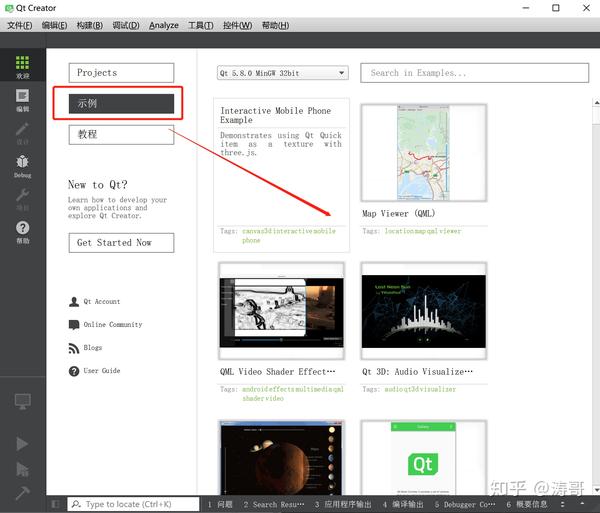Open Help mode question mark icon
This screenshot has height=513, width=600.
click(x=22, y=232)
